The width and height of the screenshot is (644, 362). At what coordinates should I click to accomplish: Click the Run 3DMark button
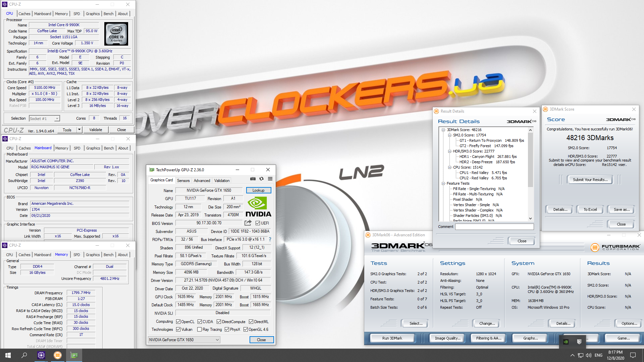392,338
